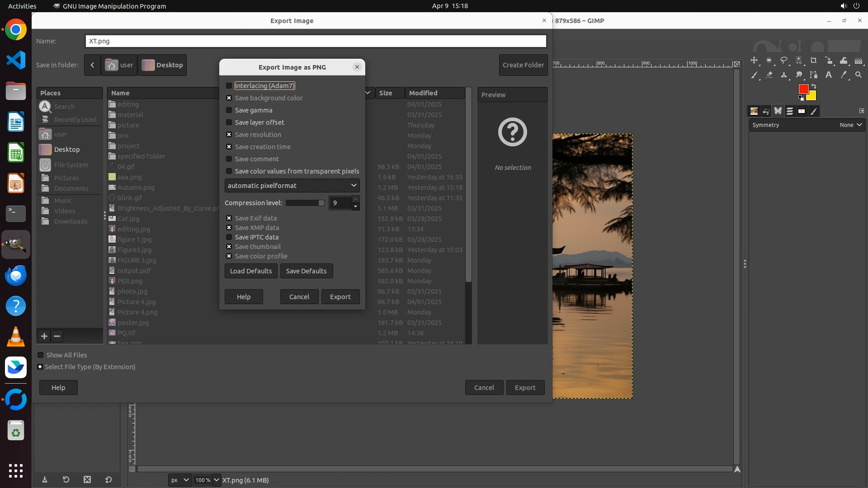Click the swap foreground/background colors arrow
Screen dimensions: 868x488
point(814,86)
